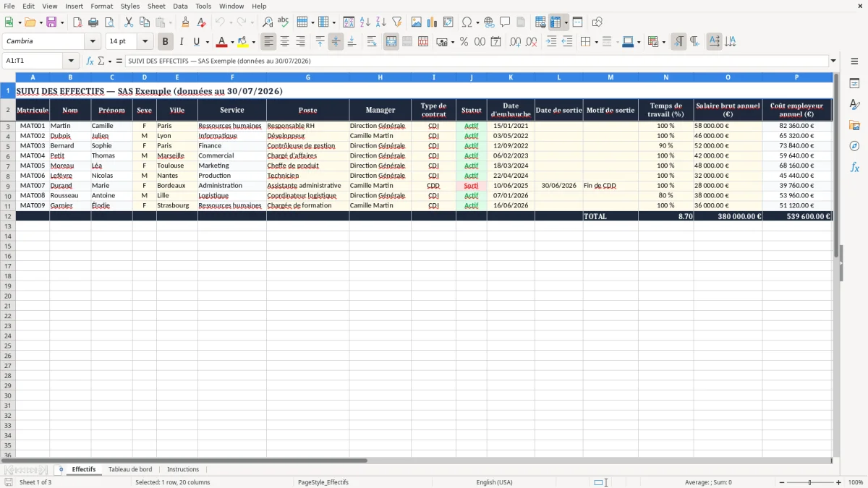Export directly as PDF icon
The image size is (868, 488).
pyautogui.click(x=77, y=22)
